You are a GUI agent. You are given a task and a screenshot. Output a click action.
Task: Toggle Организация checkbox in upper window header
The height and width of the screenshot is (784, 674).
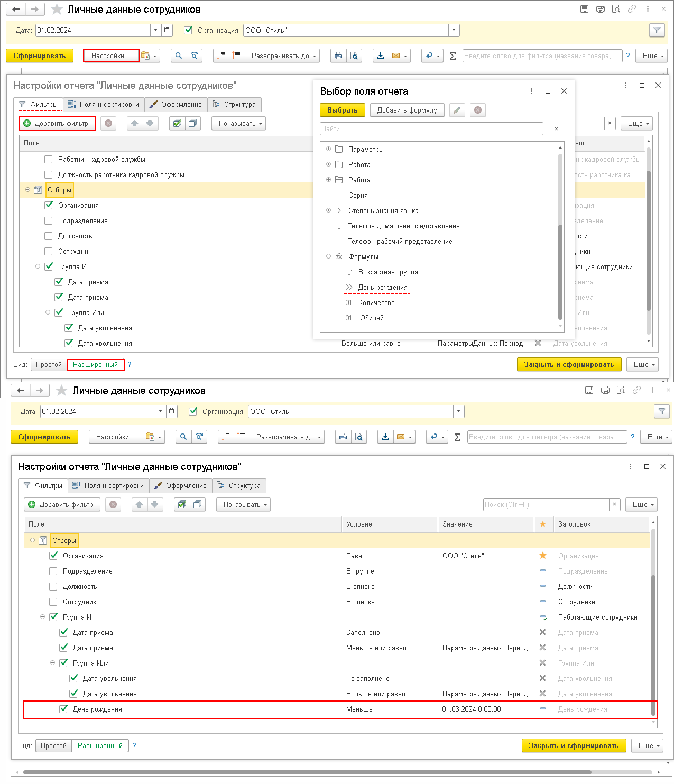point(188,30)
